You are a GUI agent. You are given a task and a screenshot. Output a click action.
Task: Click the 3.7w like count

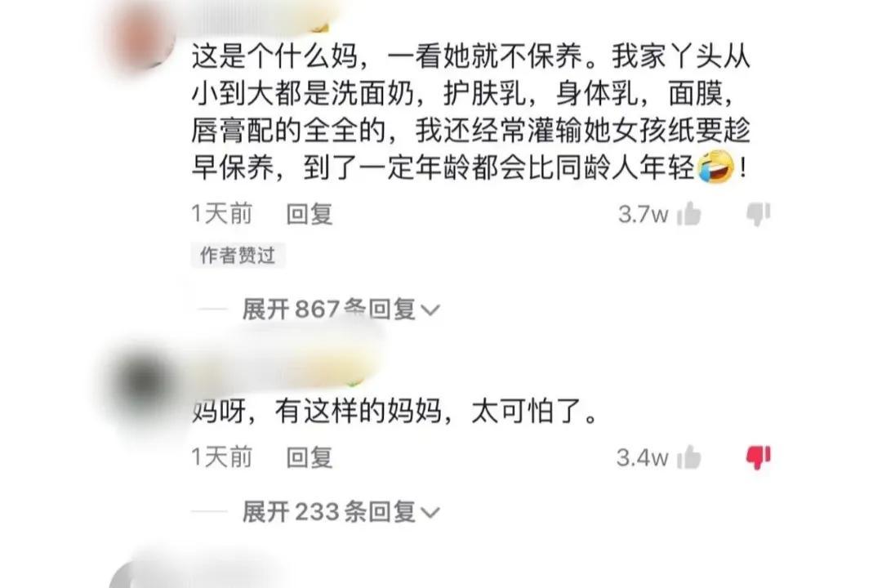click(x=643, y=214)
